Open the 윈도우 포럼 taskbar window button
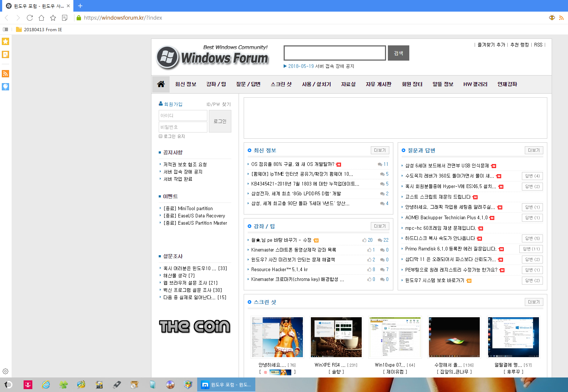 click(226, 385)
